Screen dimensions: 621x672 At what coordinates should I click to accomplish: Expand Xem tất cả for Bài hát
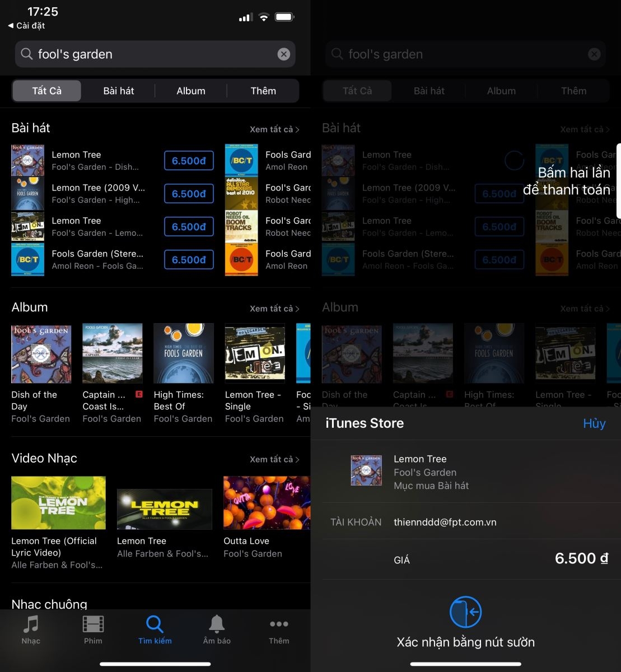(274, 129)
